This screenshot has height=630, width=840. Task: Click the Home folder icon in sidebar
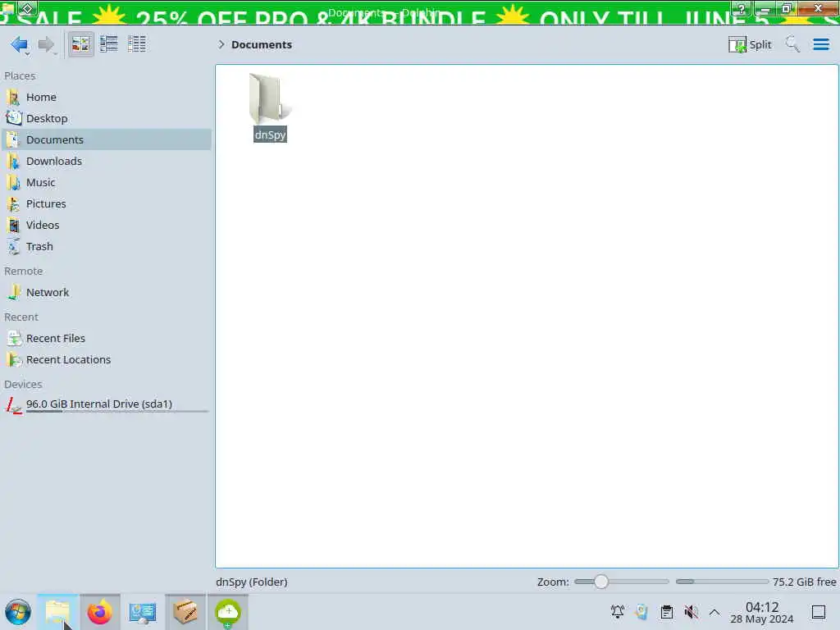tap(13, 97)
